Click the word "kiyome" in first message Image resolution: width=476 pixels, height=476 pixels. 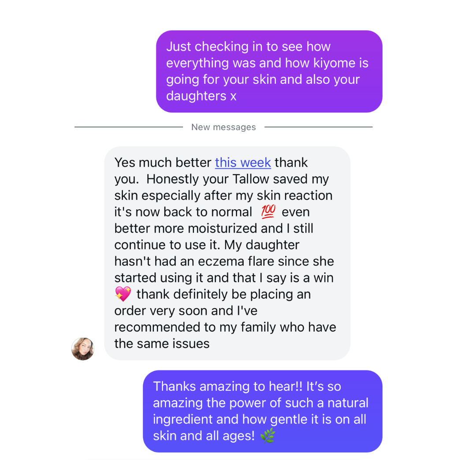(x=334, y=63)
